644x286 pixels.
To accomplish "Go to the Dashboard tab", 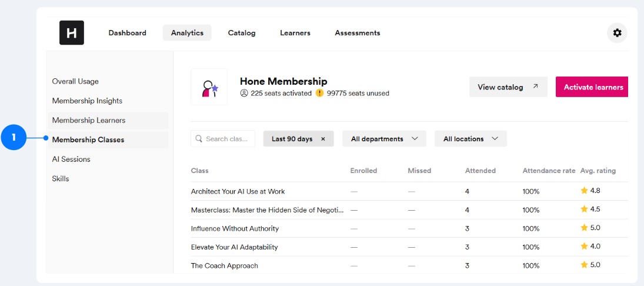I will click(127, 33).
